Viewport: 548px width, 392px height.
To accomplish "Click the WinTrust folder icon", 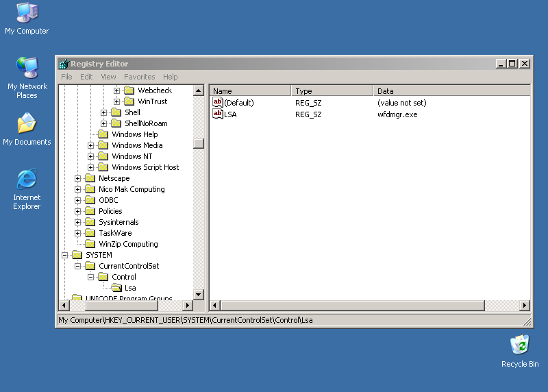I will pos(129,101).
